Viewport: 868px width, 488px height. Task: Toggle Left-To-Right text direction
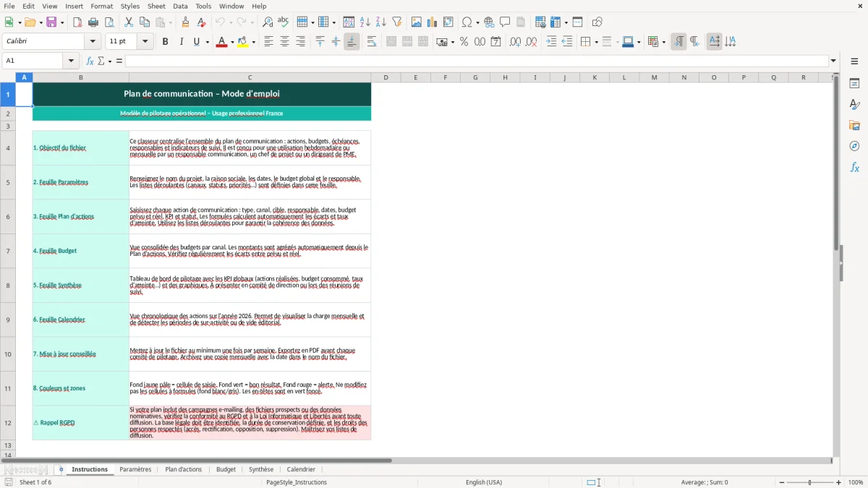coord(678,42)
